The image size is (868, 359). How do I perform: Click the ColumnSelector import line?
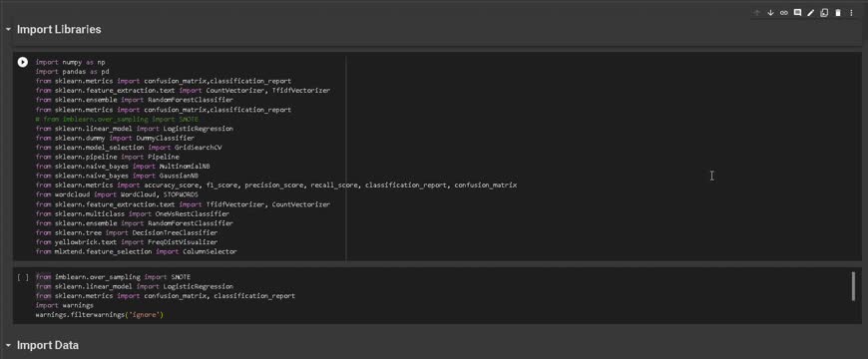point(136,251)
